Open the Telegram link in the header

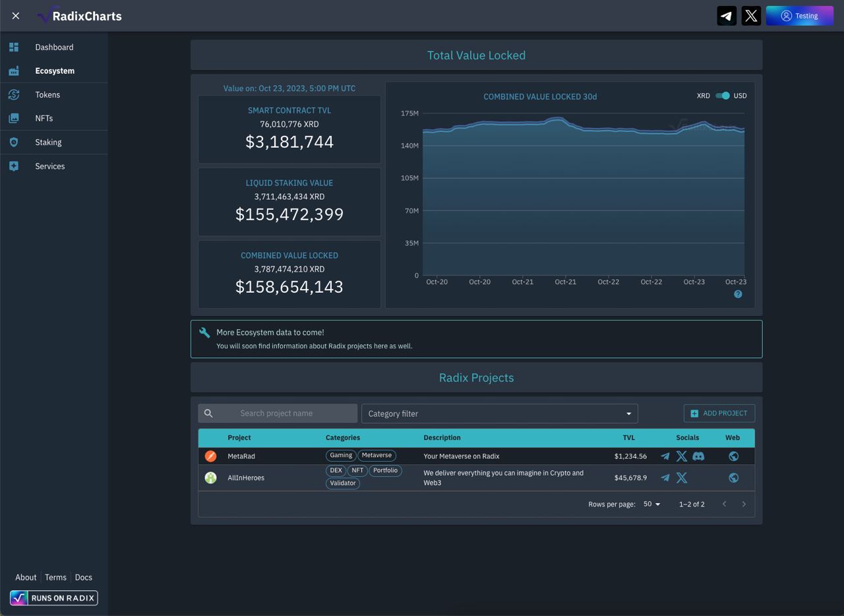pyautogui.click(x=727, y=16)
